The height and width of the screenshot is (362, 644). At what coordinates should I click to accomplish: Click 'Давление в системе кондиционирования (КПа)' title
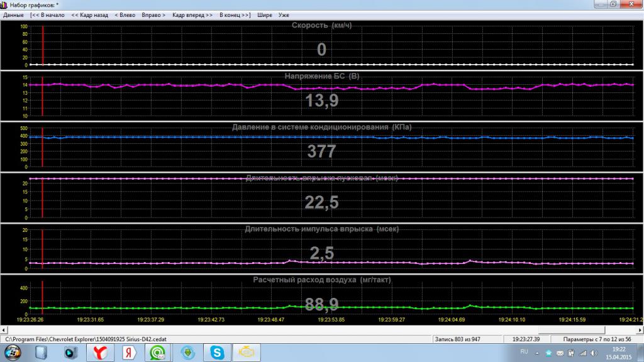click(x=321, y=127)
